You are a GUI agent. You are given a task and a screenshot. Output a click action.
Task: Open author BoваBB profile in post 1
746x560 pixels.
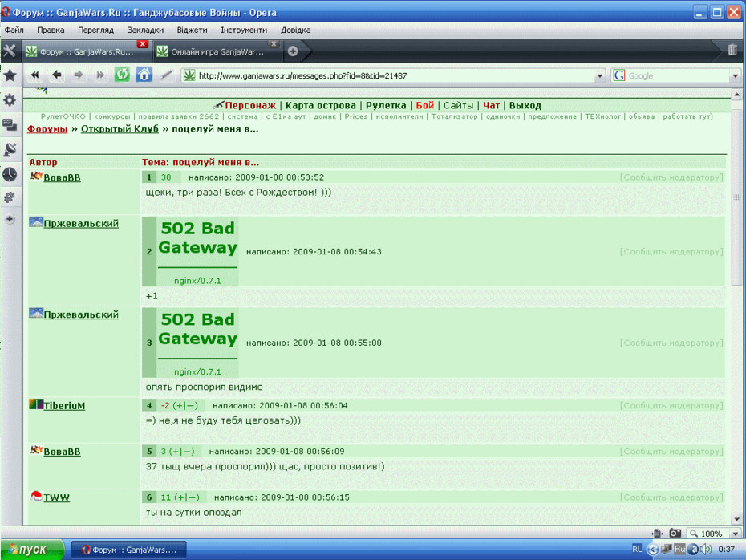(62, 177)
